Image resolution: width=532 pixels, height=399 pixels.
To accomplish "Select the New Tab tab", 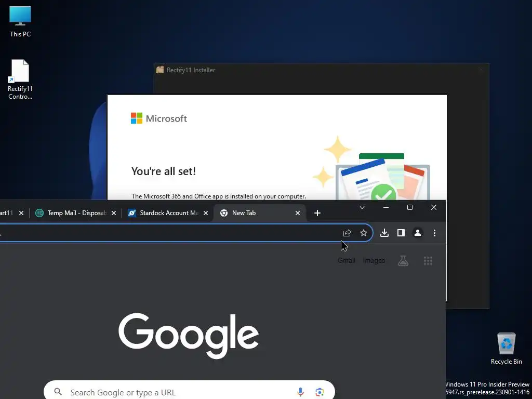I will point(260,213).
